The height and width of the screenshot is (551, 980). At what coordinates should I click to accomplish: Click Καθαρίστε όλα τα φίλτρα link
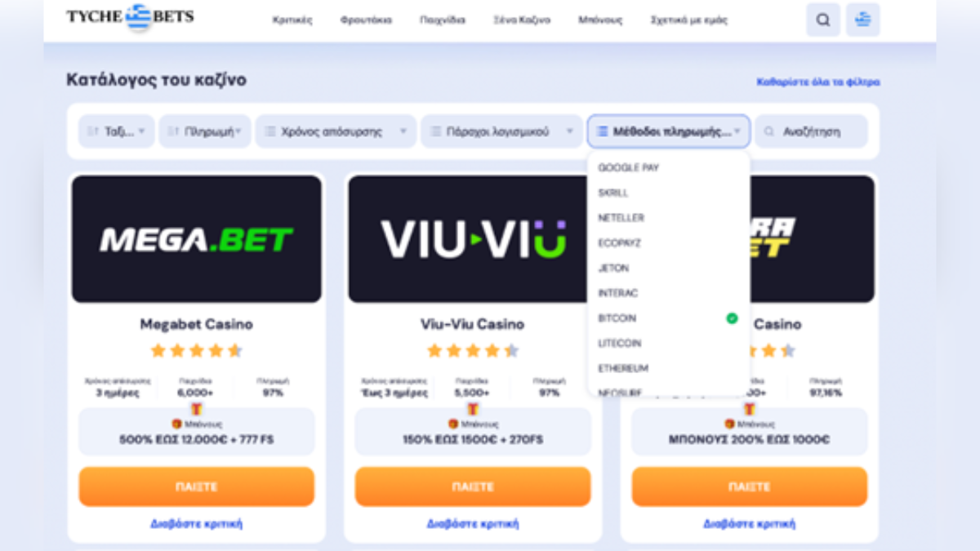(818, 82)
